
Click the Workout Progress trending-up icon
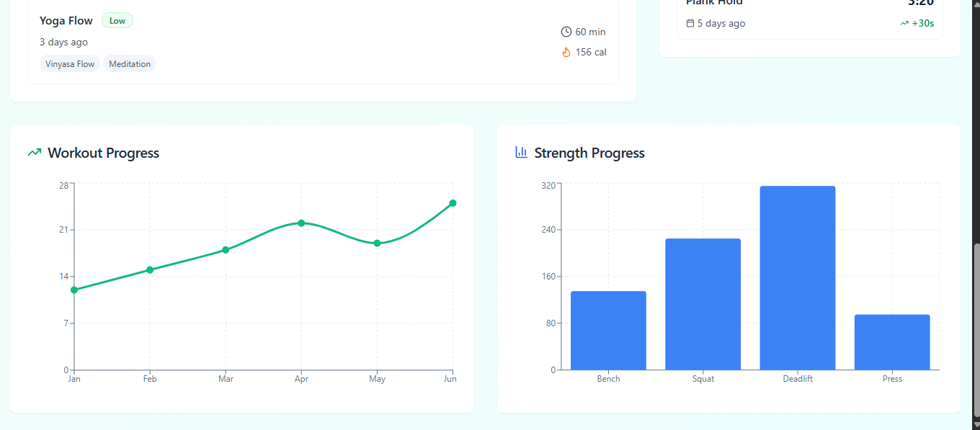[34, 153]
